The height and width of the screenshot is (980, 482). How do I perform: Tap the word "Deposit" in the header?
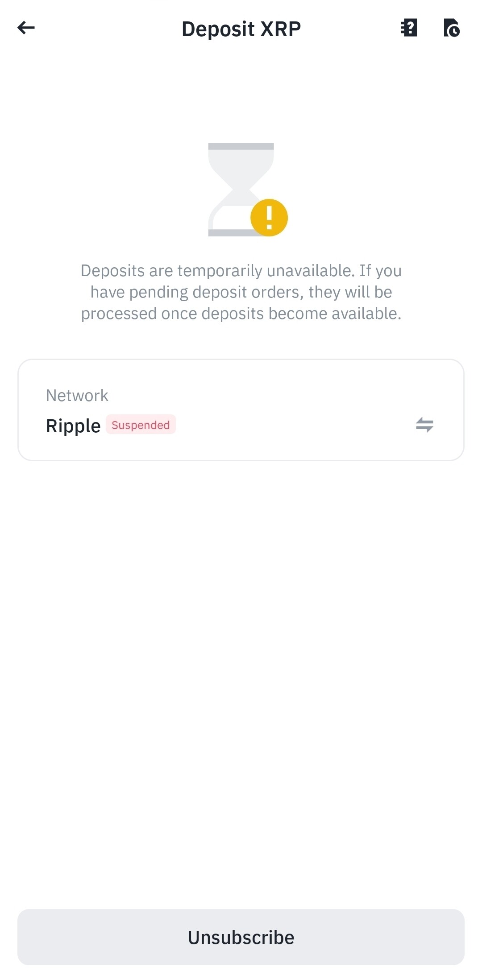[x=218, y=29]
